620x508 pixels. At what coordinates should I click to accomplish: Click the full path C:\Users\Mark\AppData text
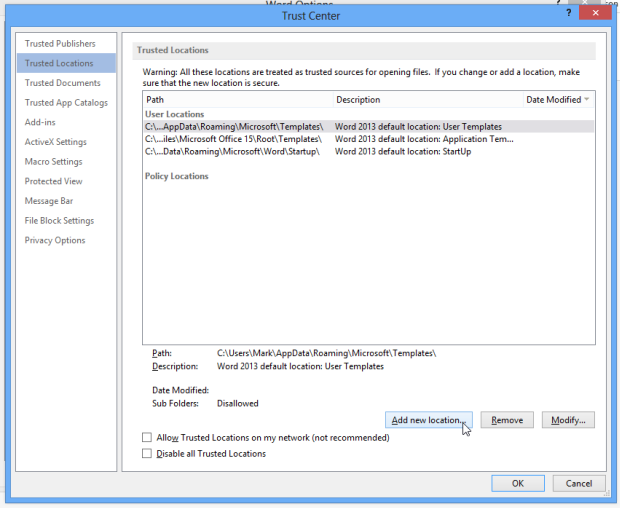pos(327,353)
